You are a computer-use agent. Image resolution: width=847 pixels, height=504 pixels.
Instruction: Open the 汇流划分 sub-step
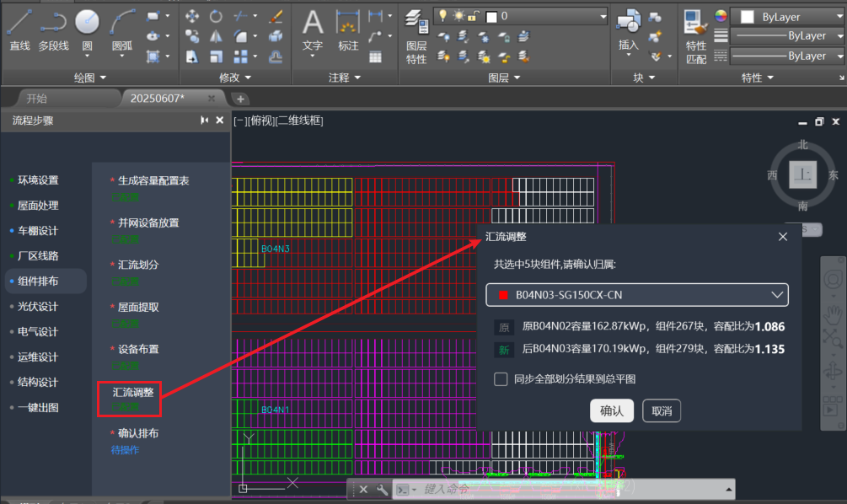[138, 265]
